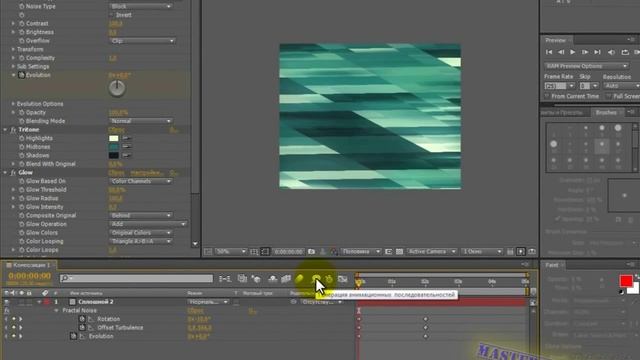Enable frame blending for the composition
The width and height of the screenshot is (640, 360).
point(286,279)
